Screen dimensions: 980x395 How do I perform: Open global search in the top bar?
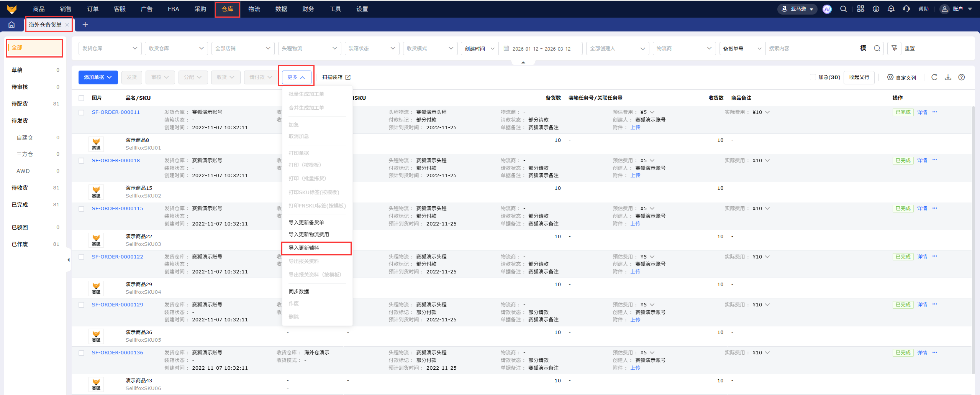click(x=843, y=9)
